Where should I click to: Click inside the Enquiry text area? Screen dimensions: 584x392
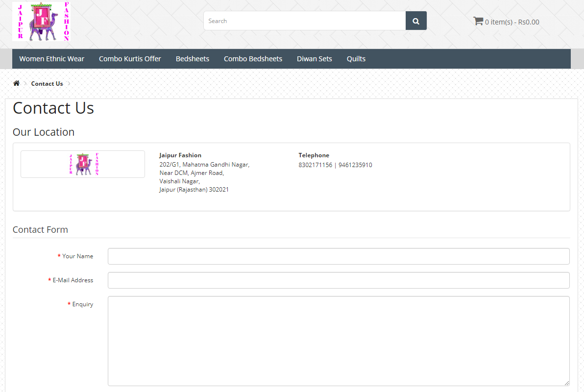pos(338,341)
